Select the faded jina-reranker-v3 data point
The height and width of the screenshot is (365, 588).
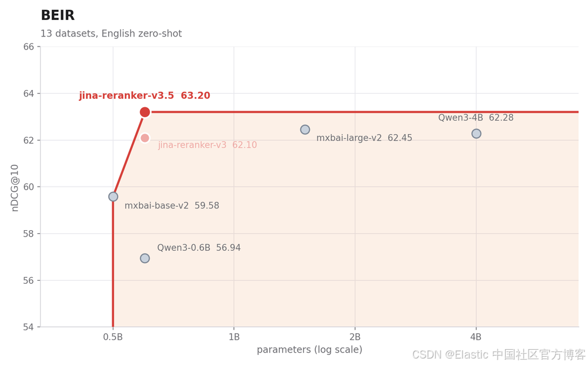(x=145, y=138)
